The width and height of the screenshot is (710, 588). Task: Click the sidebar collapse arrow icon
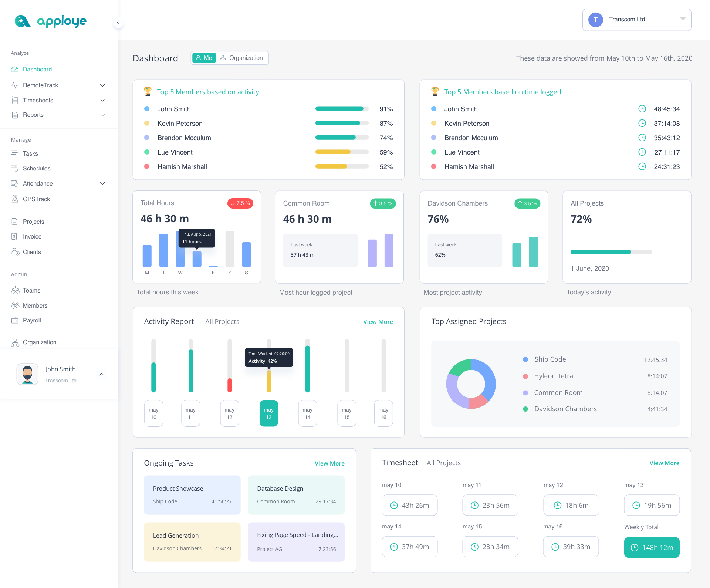[x=118, y=23]
